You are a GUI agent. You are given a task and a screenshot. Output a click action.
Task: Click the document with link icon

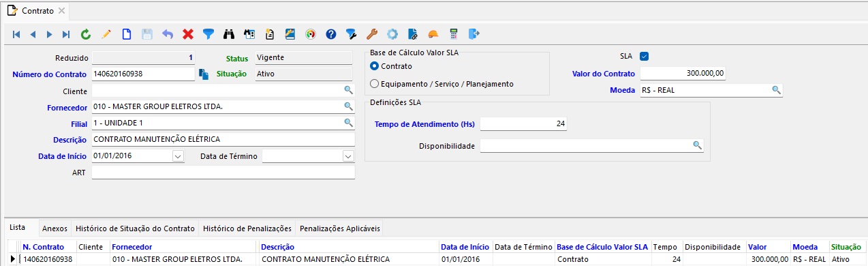(413, 33)
